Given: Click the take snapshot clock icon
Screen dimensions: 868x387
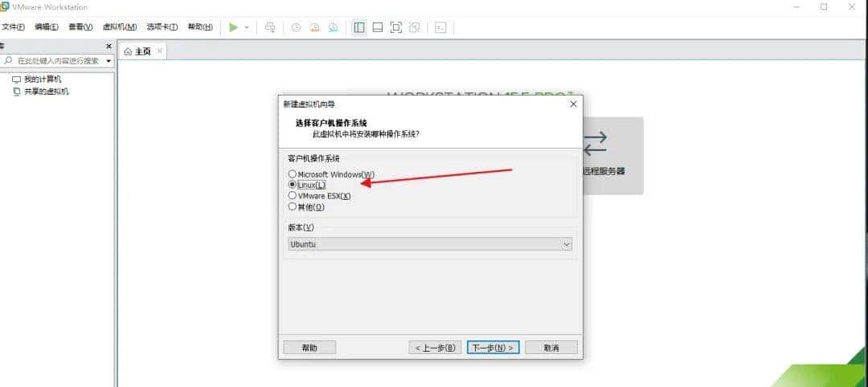Looking at the screenshot, I should pyautogui.click(x=296, y=27).
